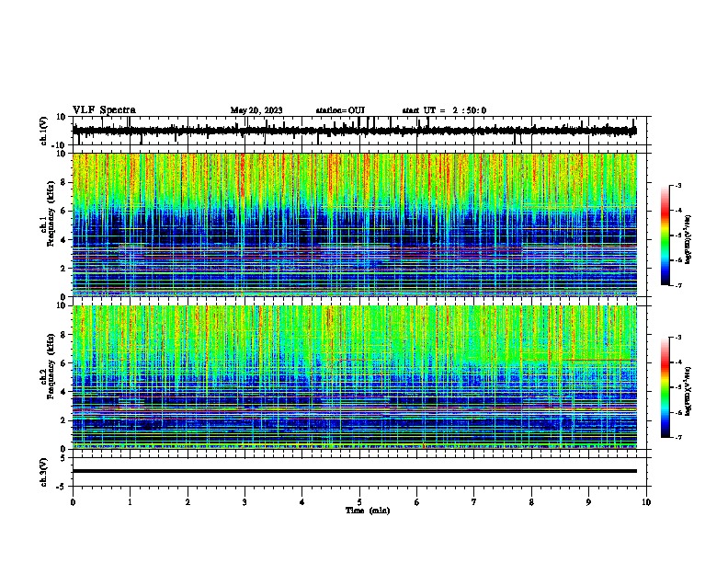Click the ch.2 "Frequency (kHz)" axis label

tap(51, 366)
